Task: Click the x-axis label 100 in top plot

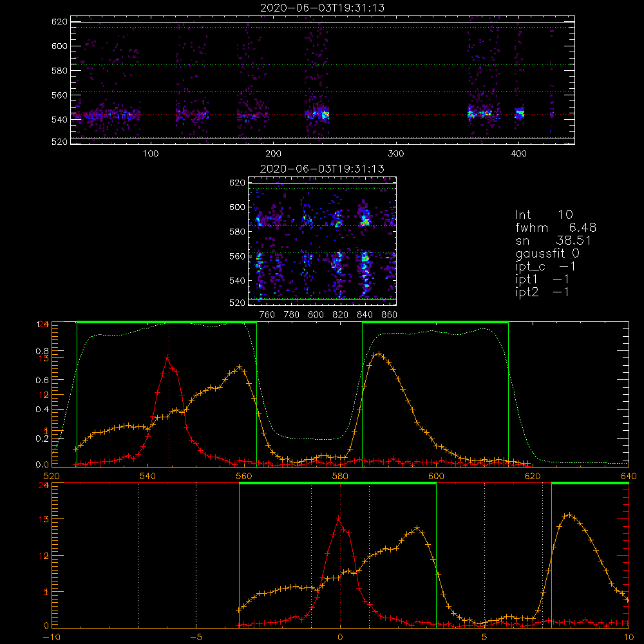Action: [x=151, y=154]
